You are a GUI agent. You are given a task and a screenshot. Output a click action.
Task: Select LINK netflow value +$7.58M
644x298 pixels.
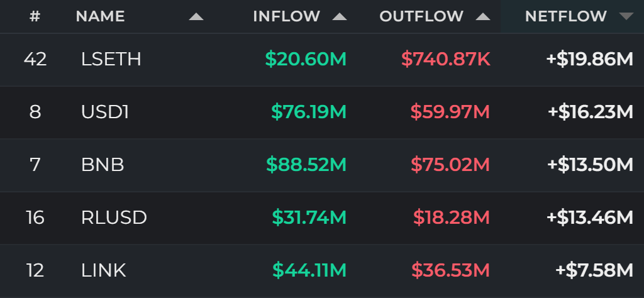(594, 270)
